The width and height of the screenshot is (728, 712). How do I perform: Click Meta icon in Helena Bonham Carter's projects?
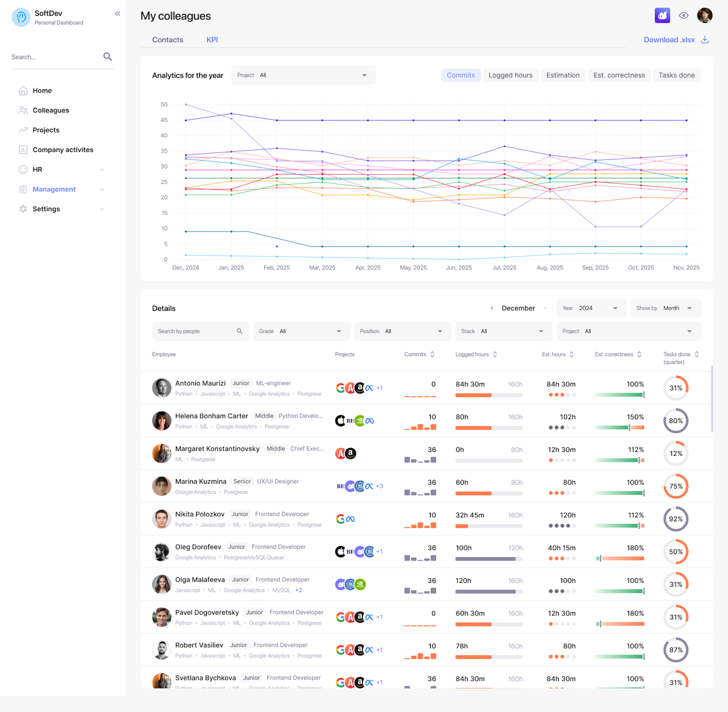point(369,421)
